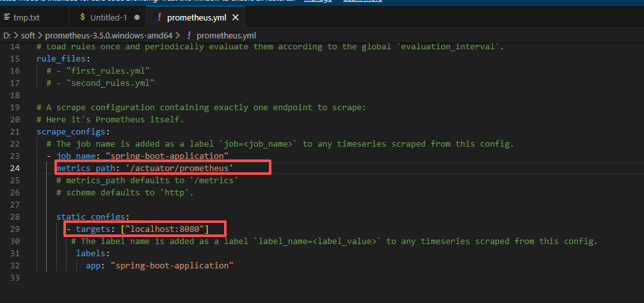Screen dimensions: 644x303
Task: Click the YAML icon in the breadcrumb path
Action: point(189,35)
